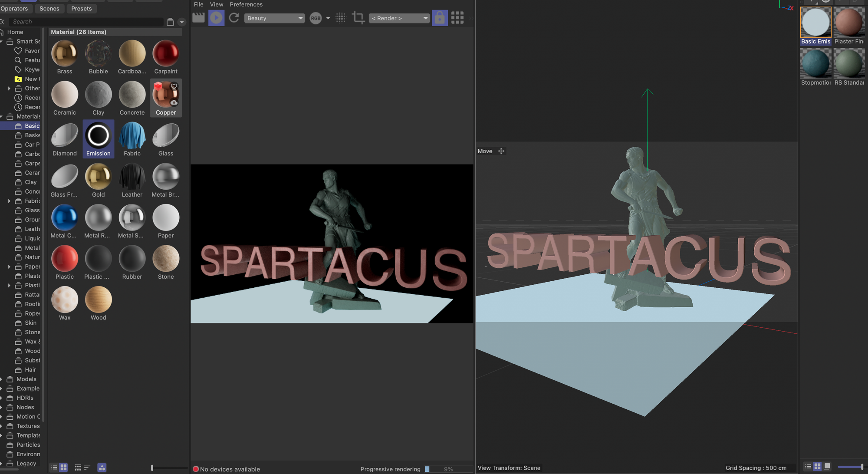Screen dimensions: 868x474
Task: Click the dotted sampling pattern icon
Action: (341, 18)
